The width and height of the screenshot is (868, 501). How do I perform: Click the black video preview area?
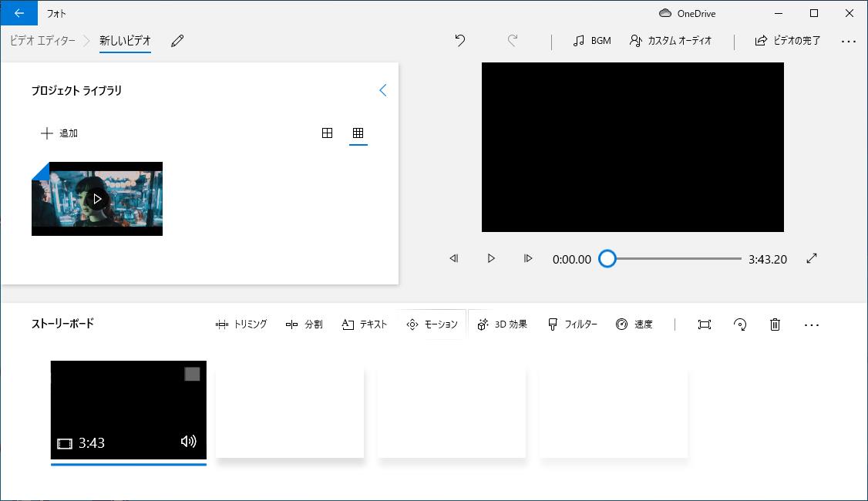633,147
